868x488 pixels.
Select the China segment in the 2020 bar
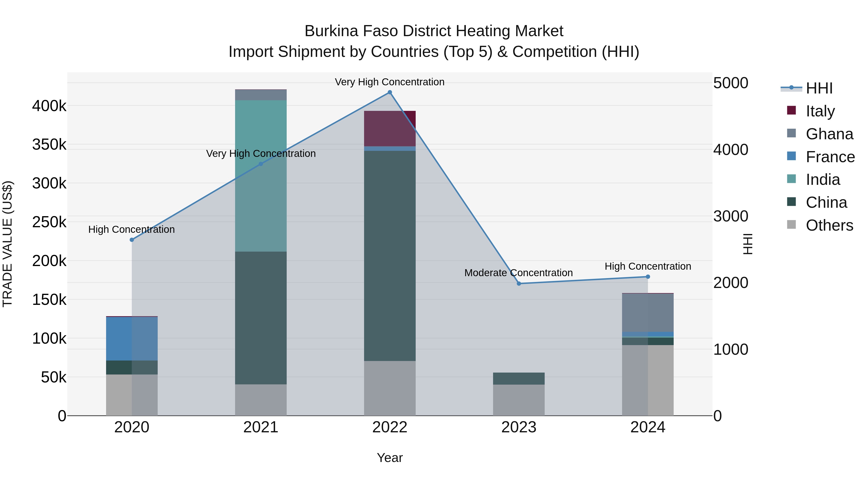click(132, 368)
